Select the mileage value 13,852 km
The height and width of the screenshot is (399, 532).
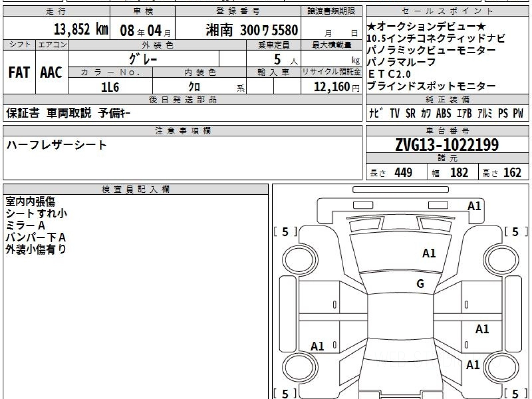coord(81,30)
